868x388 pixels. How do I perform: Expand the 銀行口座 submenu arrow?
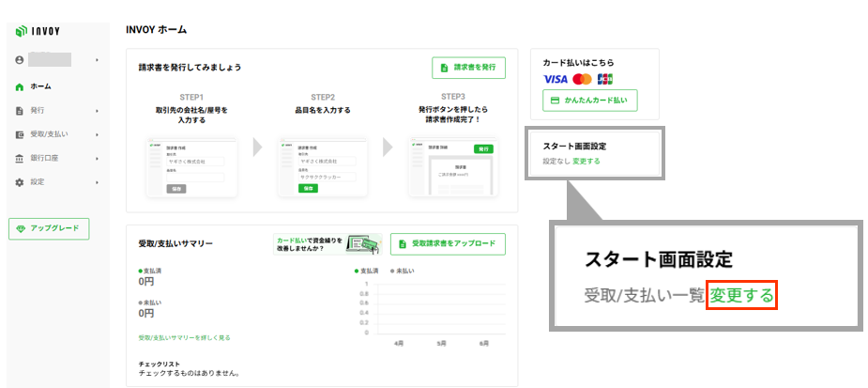(97, 159)
